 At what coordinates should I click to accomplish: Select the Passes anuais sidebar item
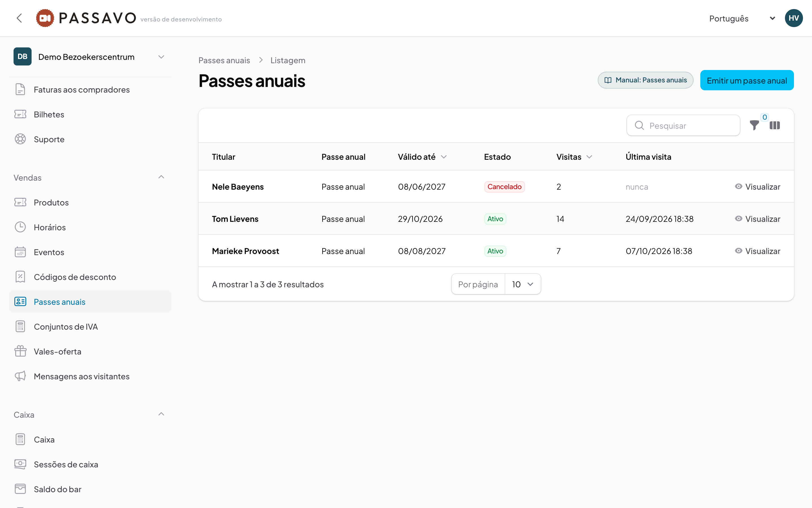90,302
